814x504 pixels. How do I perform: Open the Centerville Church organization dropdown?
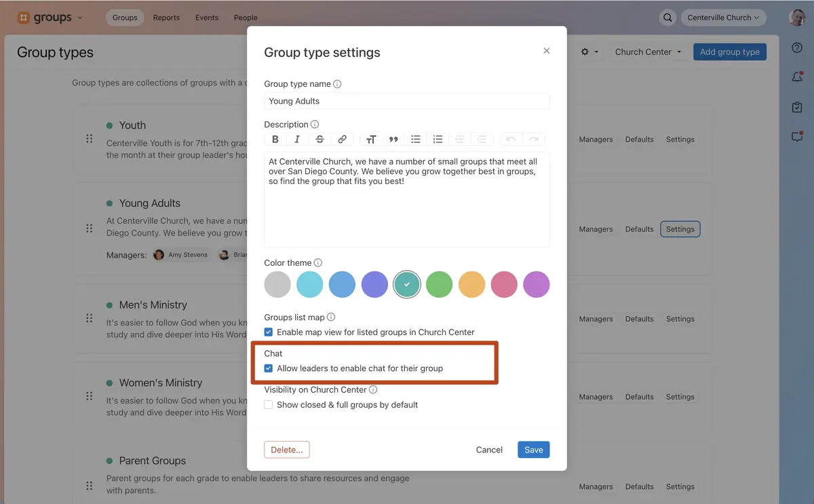723,18
